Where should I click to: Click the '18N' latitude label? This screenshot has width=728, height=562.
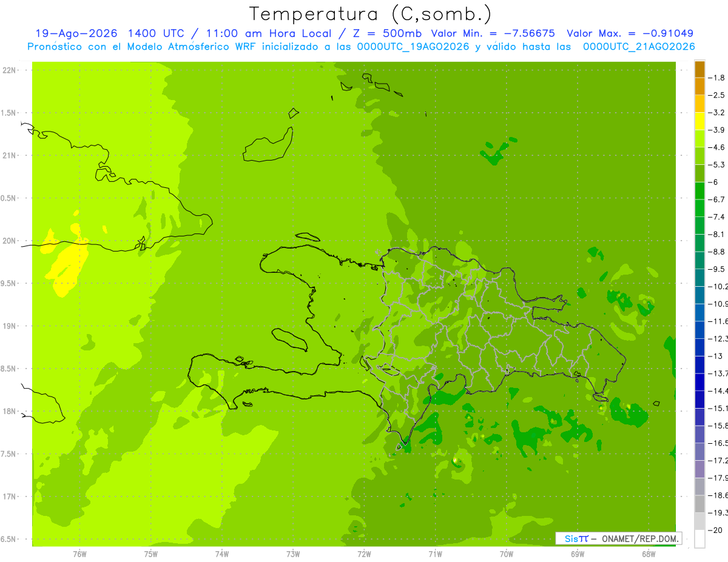point(10,412)
